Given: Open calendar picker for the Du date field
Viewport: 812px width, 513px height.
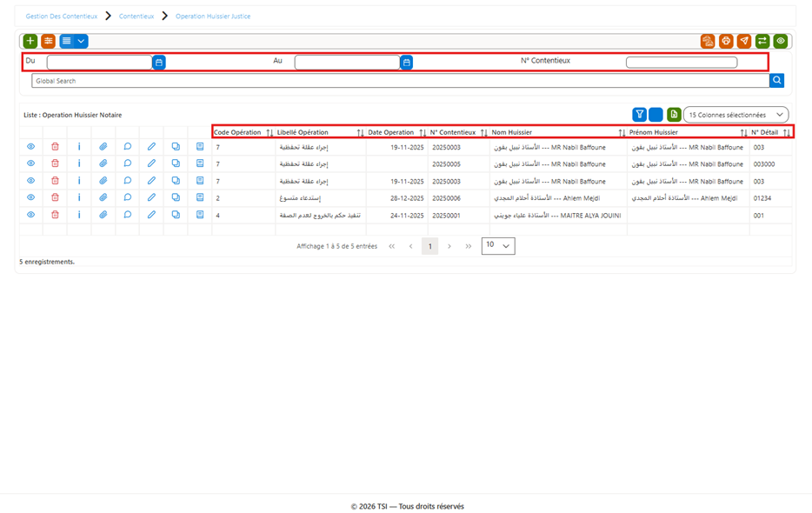Looking at the screenshot, I should point(159,63).
